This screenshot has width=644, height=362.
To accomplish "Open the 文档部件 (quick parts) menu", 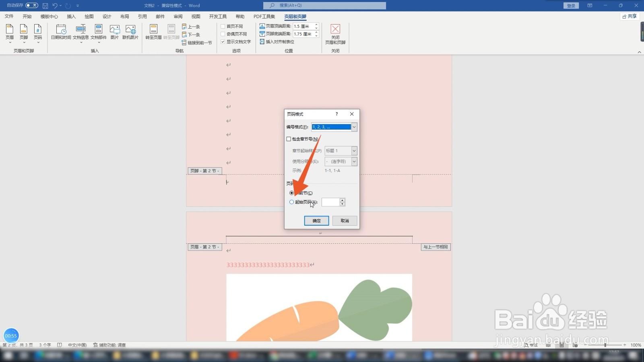I will (99, 33).
